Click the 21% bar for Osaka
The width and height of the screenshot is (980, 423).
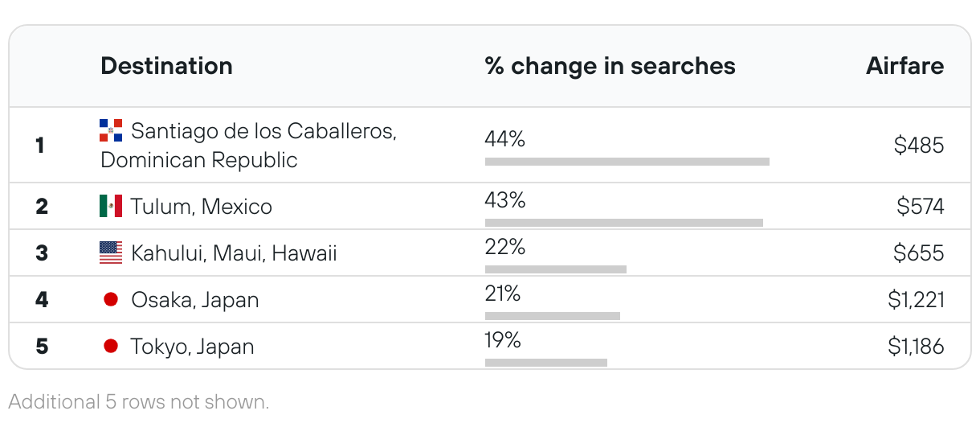[553, 315]
